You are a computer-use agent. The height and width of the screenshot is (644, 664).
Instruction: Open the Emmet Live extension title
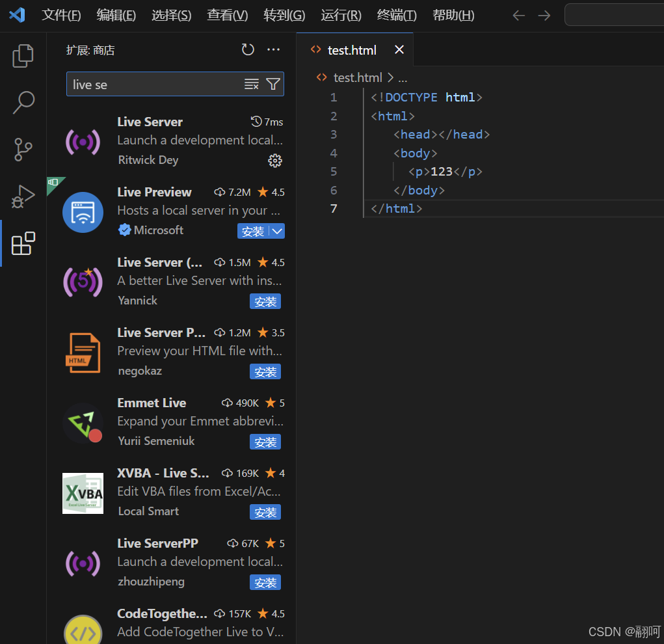152,403
